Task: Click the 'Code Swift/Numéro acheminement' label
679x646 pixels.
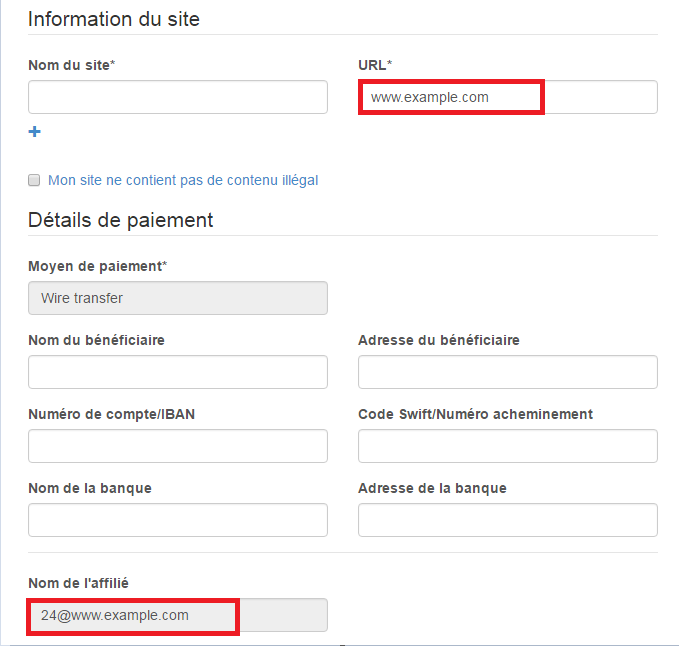Action: click(x=475, y=414)
